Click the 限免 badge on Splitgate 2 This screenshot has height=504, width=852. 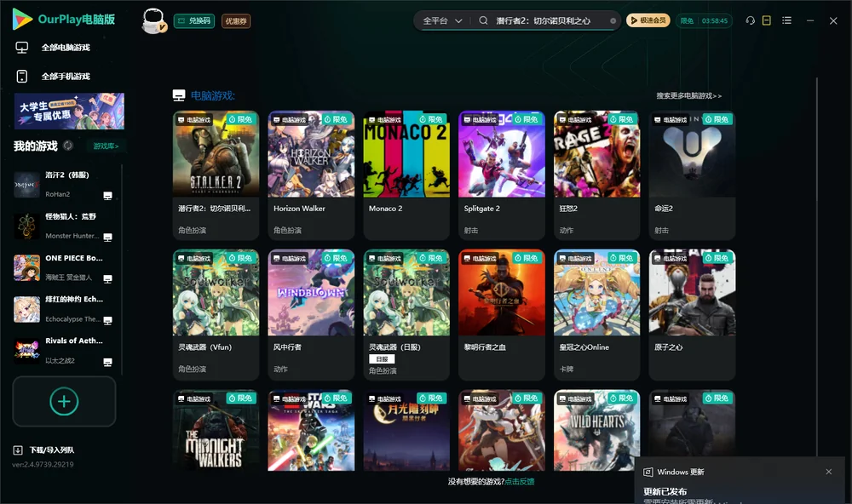point(527,119)
